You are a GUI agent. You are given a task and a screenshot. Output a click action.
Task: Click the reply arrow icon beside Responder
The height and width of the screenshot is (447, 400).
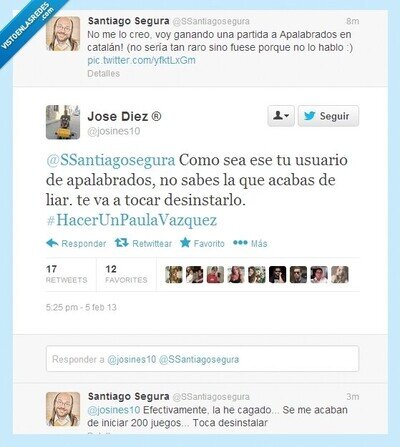52,243
